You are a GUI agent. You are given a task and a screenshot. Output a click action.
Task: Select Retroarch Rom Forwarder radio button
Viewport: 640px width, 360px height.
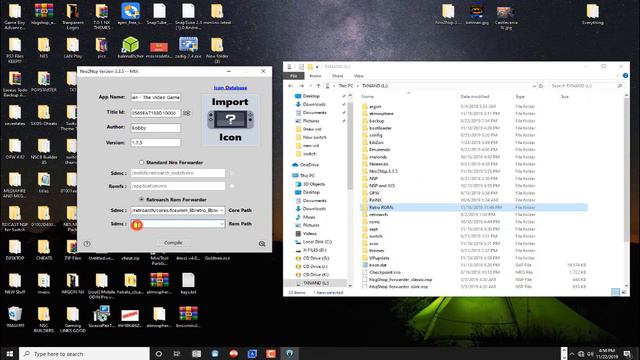coord(142,200)
